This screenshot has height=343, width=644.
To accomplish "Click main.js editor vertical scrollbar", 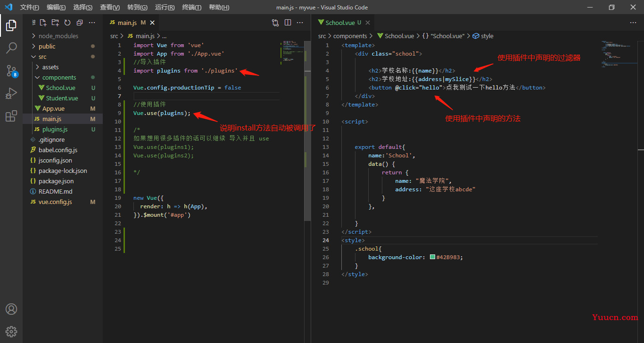I will pos(307,131).
